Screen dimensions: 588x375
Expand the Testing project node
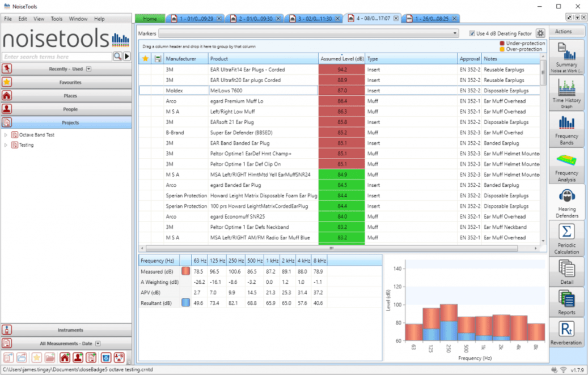coord(6,145)
